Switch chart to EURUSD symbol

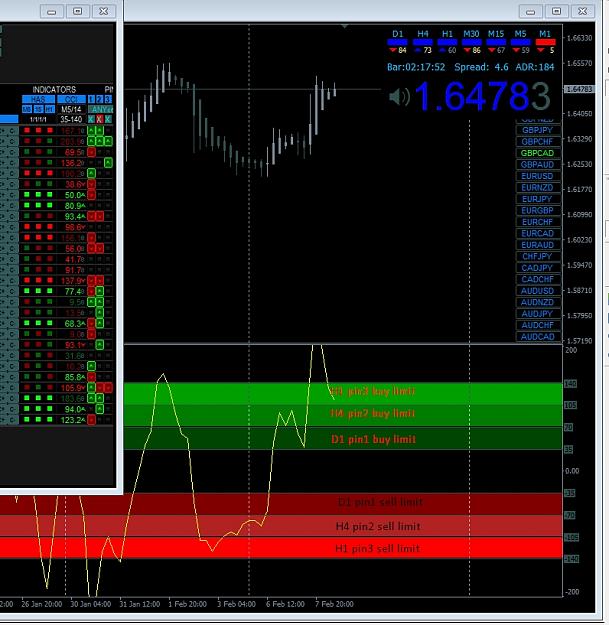(537, 176)
